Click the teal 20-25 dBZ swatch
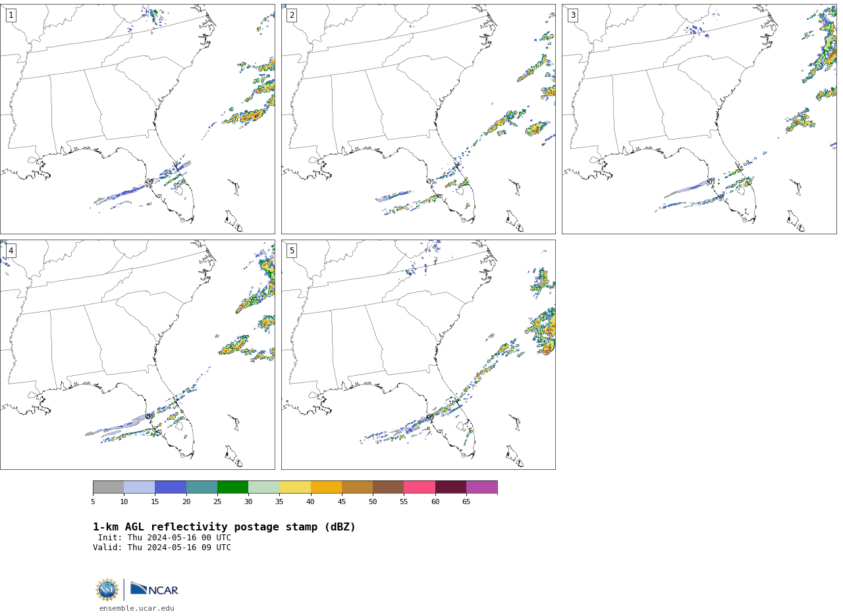The image size is (843, 616). click(x=202, y=487)
